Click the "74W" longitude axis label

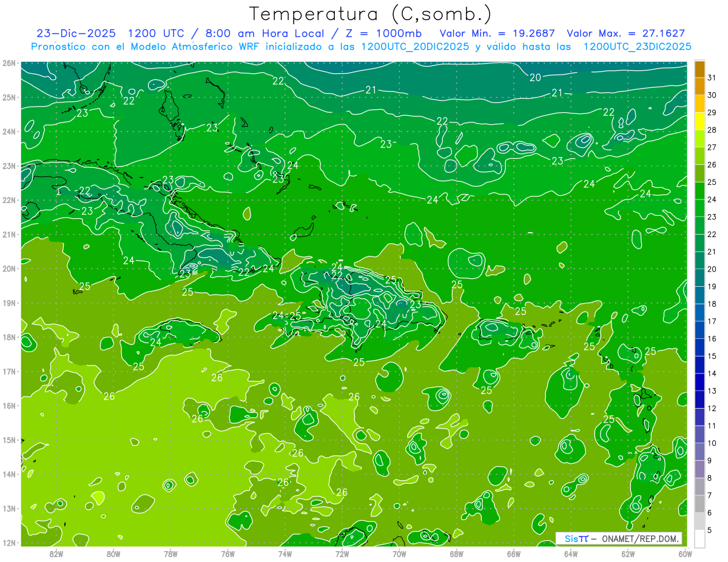tap(285, 554)
